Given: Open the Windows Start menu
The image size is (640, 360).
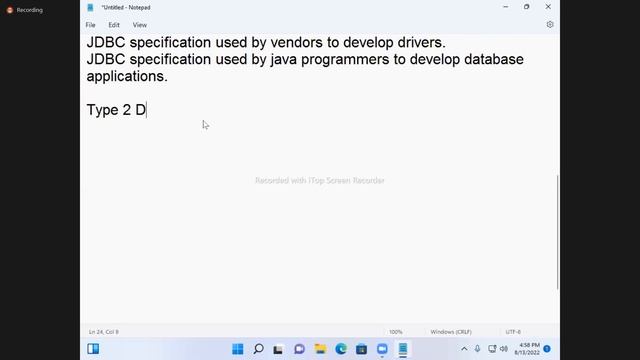Looking at the screenshot, I should click(238, 349).
